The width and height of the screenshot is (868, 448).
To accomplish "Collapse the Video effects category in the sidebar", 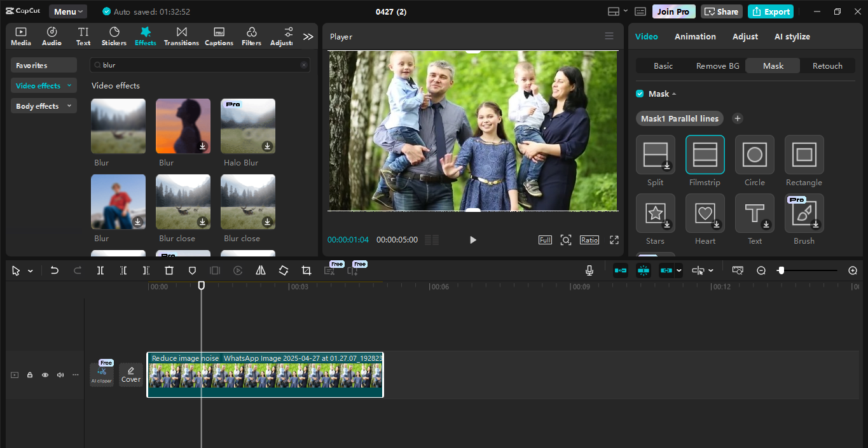I will point(70,85).
